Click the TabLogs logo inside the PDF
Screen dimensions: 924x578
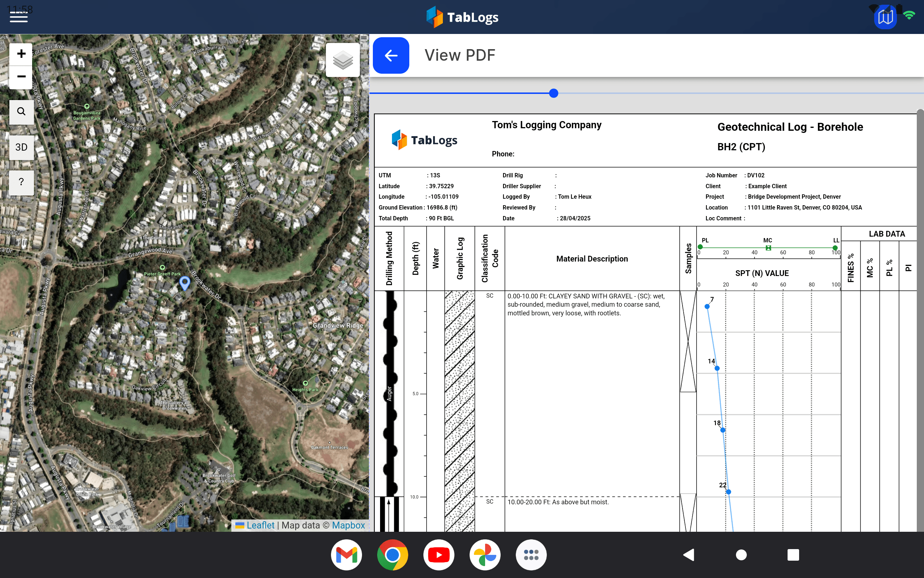[424, 140]
